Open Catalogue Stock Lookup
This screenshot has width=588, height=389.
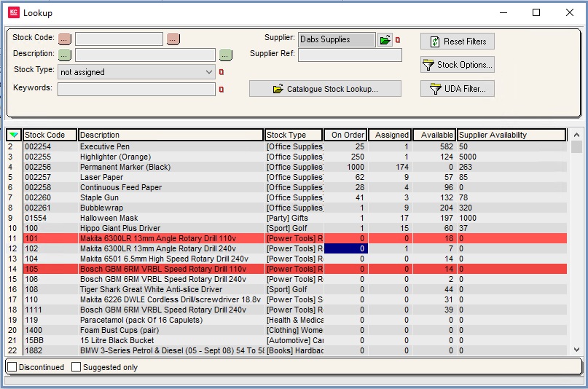(x=325, y=89)
